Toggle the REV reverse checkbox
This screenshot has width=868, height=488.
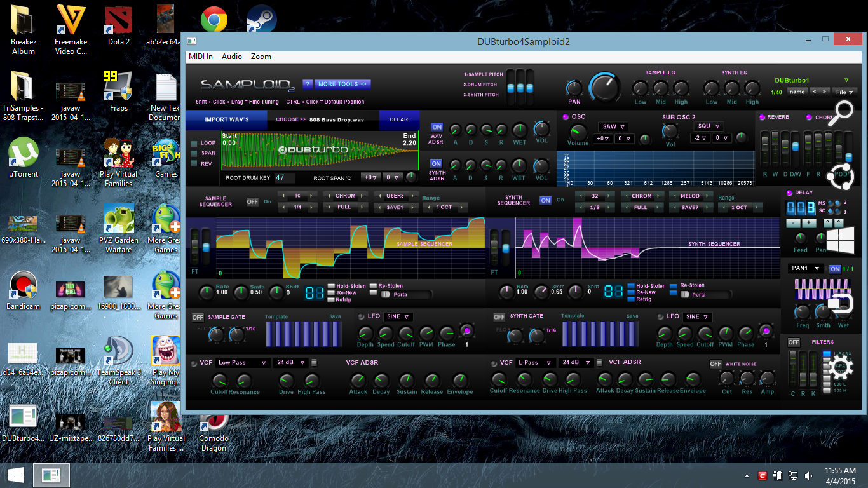(x=194, y=163)
